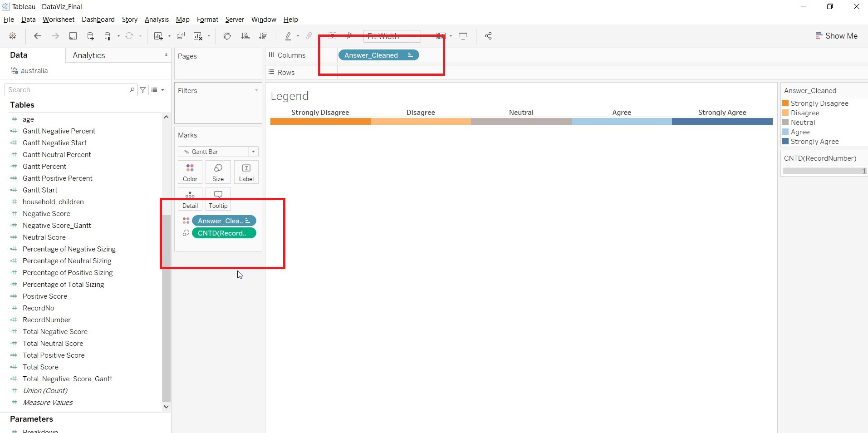
Task: Click the Strongly Agree blue legend swatch
Action: (785, 142)
